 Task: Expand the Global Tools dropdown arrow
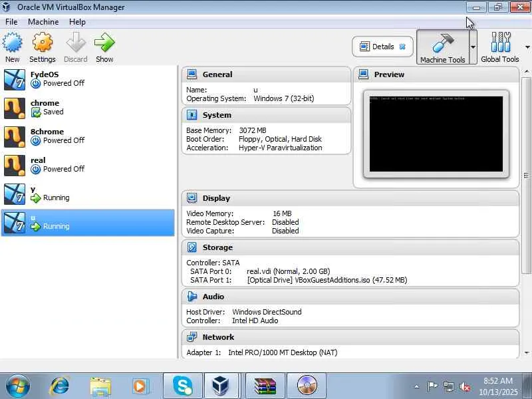point(527,47)
